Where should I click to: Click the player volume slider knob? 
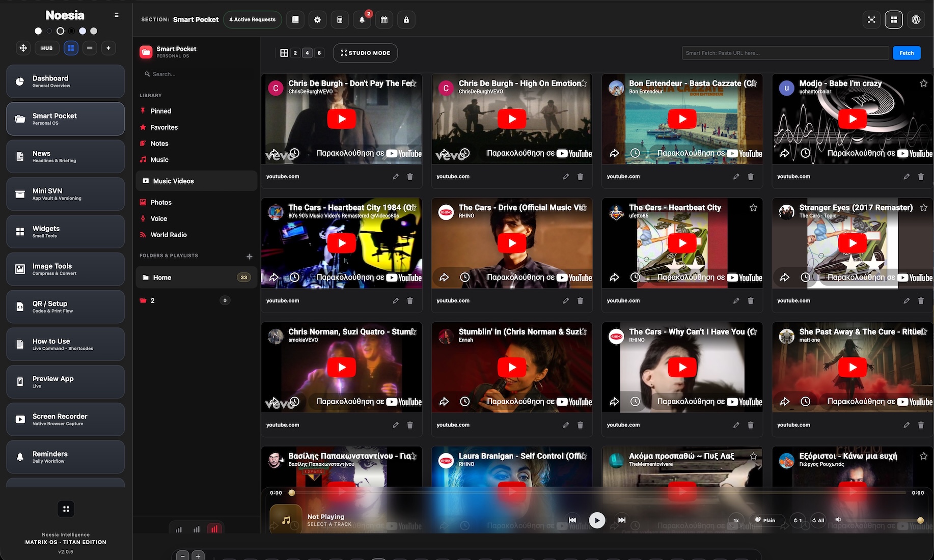920,520
